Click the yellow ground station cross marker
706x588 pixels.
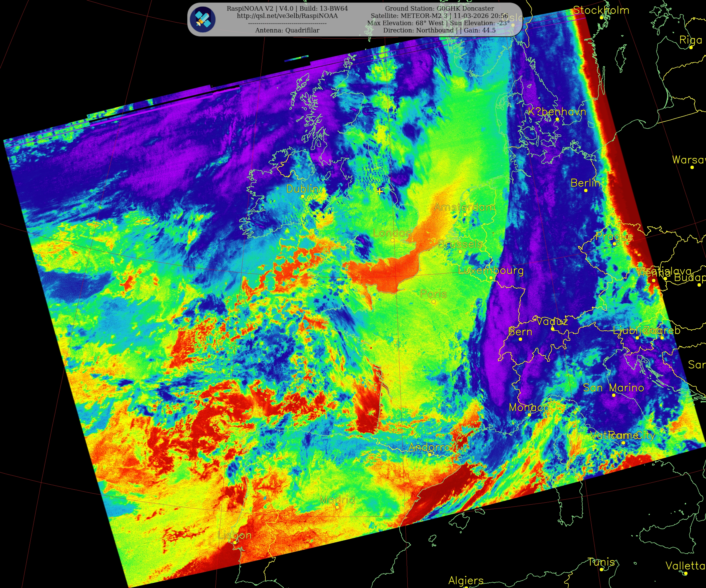tap(380, 192)
